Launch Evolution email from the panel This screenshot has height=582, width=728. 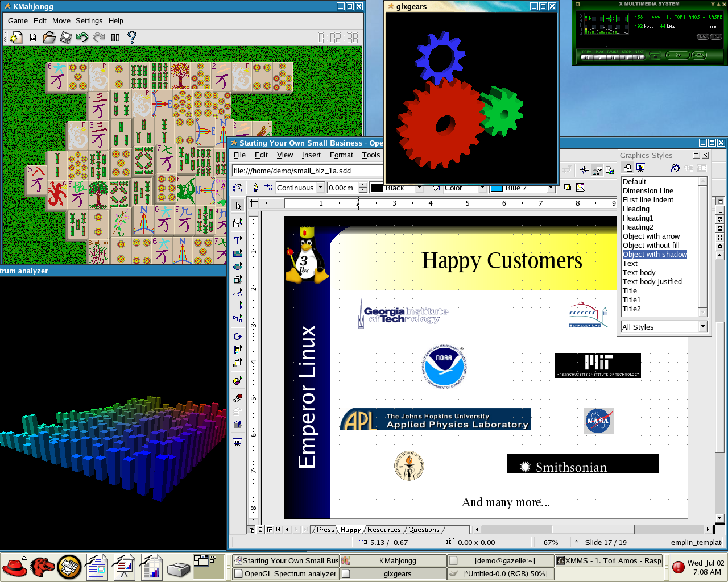click(69, 567)
